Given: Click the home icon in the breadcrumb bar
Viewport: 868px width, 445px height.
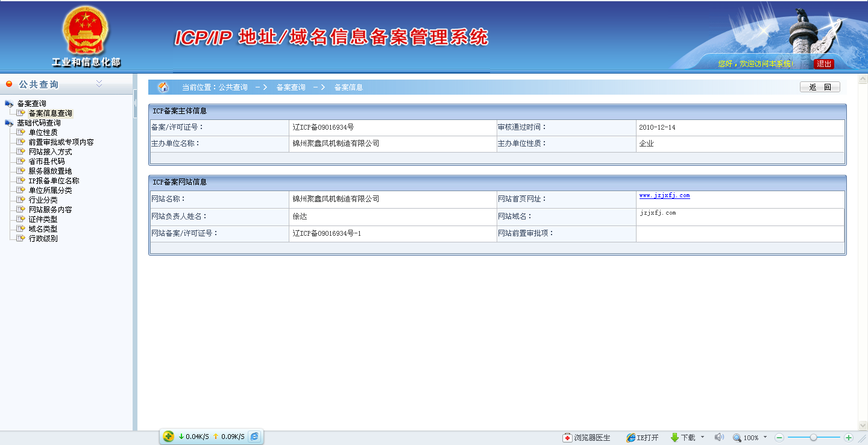Looking at the screenshot, I should coord(163,87).
